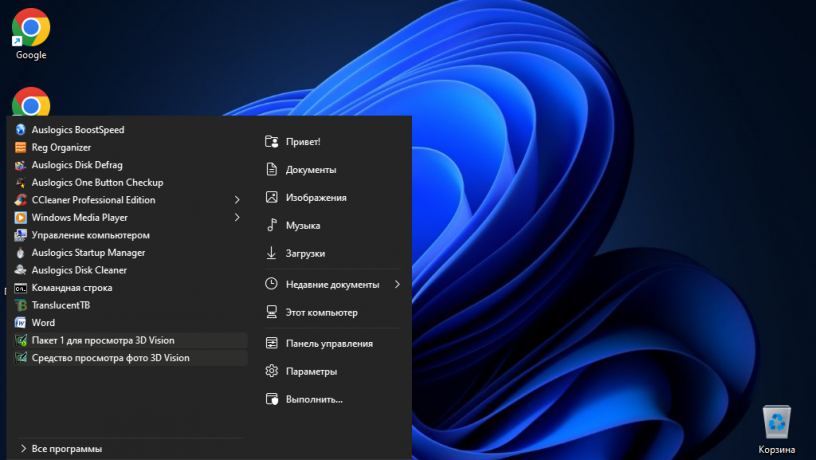The height and width of the screenshot is (460, 816).
Task: Expand the Windows Media Player submenu arrow
Action: 237,218
